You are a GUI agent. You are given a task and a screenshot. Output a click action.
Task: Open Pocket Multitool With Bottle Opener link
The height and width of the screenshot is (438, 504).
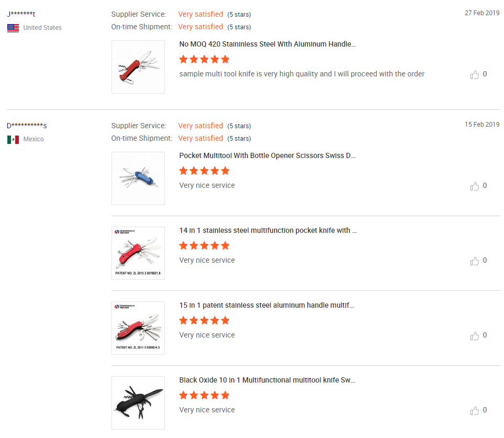click(x=267, y=156)
